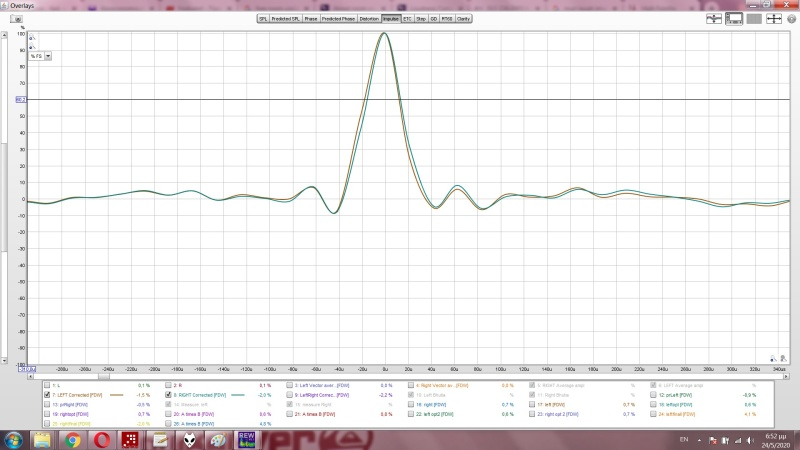This screenshot has width=800, height=450.
Task: Click the horizontal scrollbar left arrow
Action: (32, 376)
